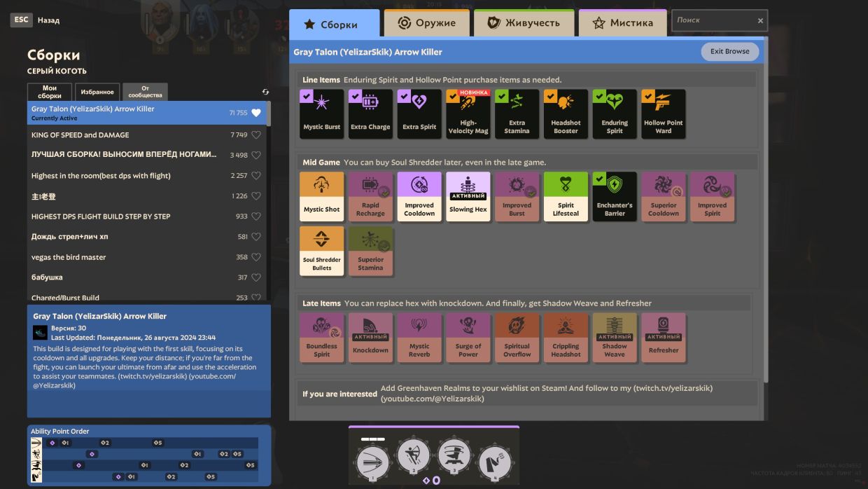Select the Knockdown active item
This screenshot has width=868, height=489.
tap(370, 337)
